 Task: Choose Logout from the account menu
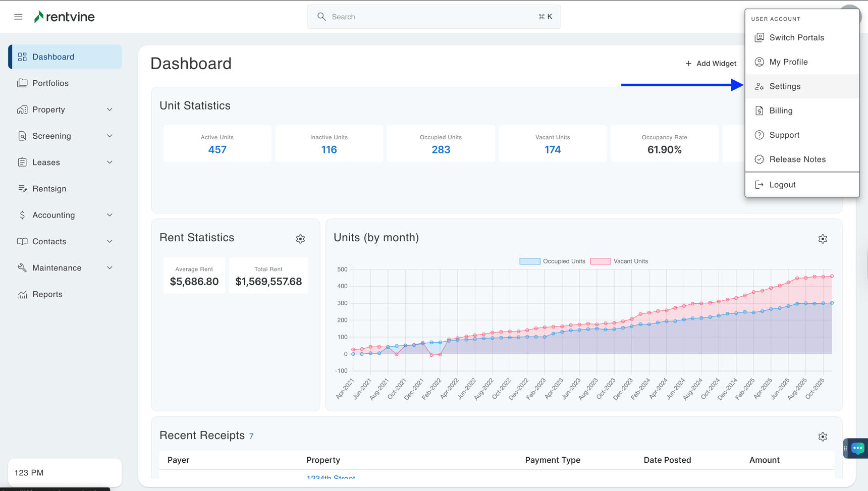coord(782,185)
